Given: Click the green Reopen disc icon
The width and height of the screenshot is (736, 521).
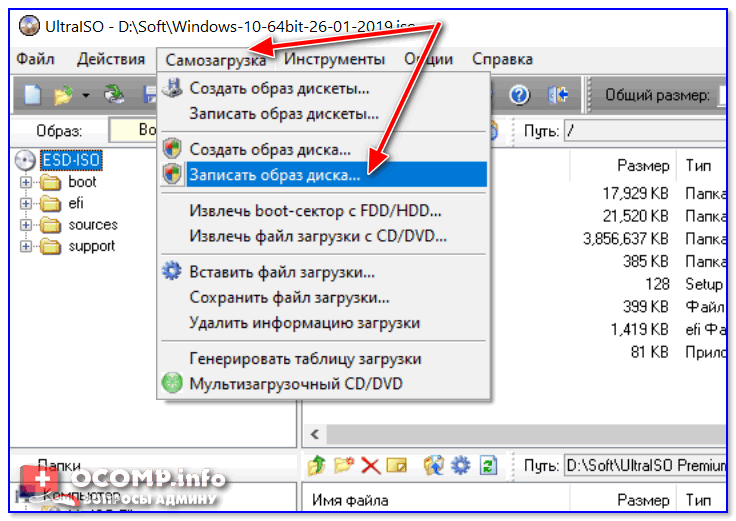Looking at the screenshot, I should click(114, 95).
